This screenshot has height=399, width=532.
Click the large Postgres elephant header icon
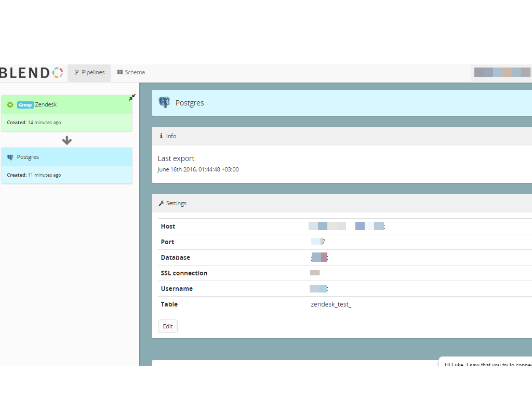(164, 102)
